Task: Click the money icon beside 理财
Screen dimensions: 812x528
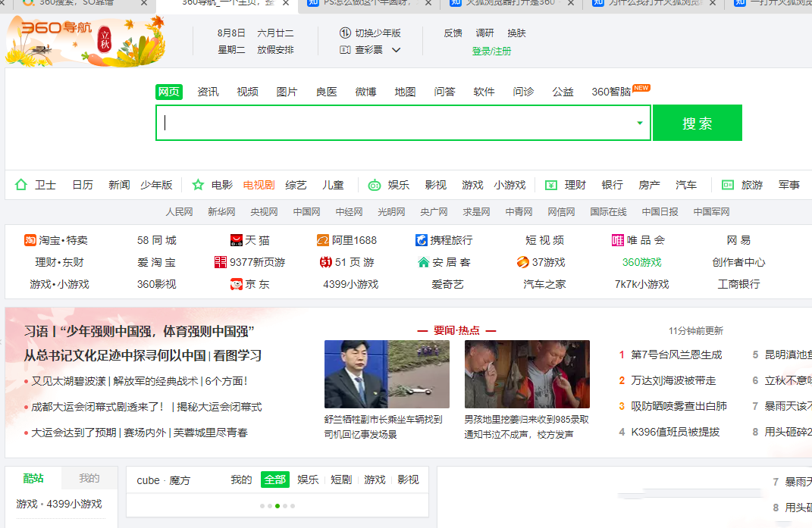Action: point(551,186)
